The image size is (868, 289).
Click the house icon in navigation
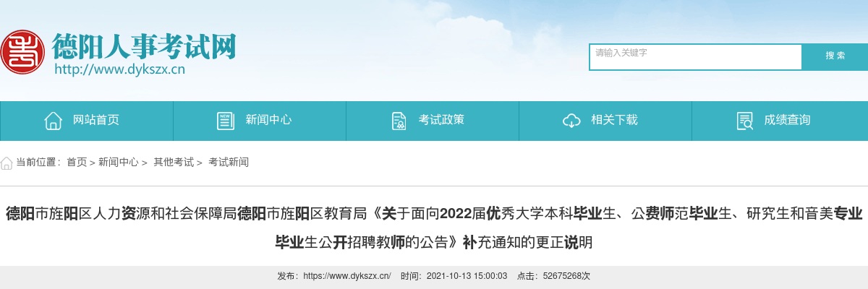[x=53, y=121]
